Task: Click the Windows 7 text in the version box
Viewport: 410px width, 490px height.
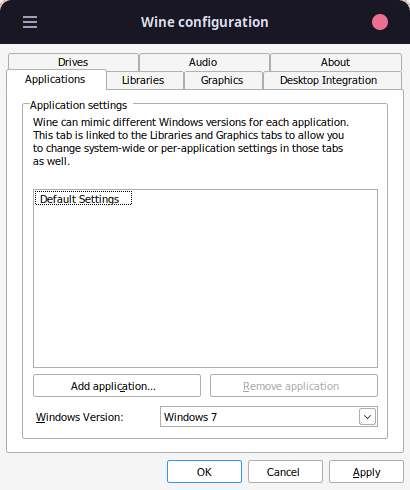Action: (x=190, y=417)
